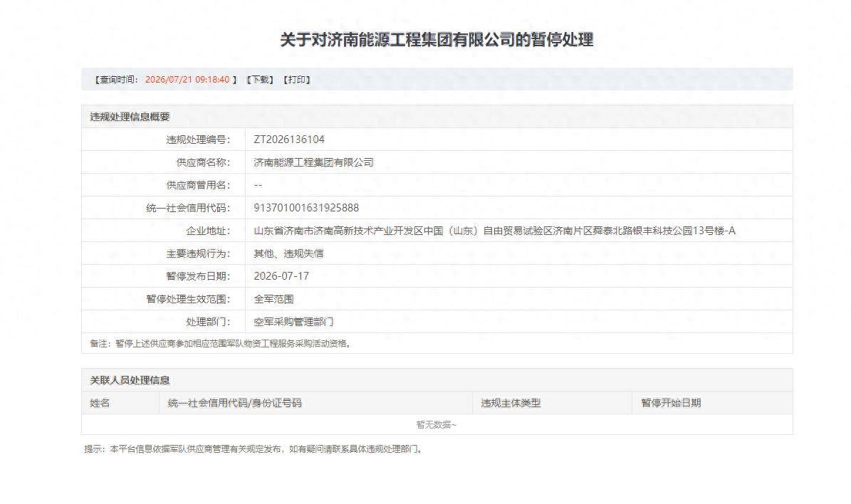Select the value 空军采购管理部门
Image resolution: width=851 pixels, height=504 pixels.
293,322
